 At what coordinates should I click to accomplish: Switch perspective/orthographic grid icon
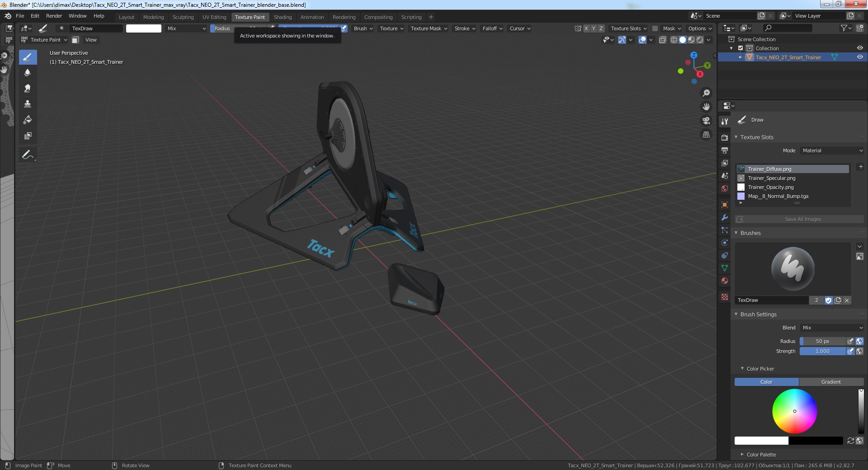click(706, 135)
